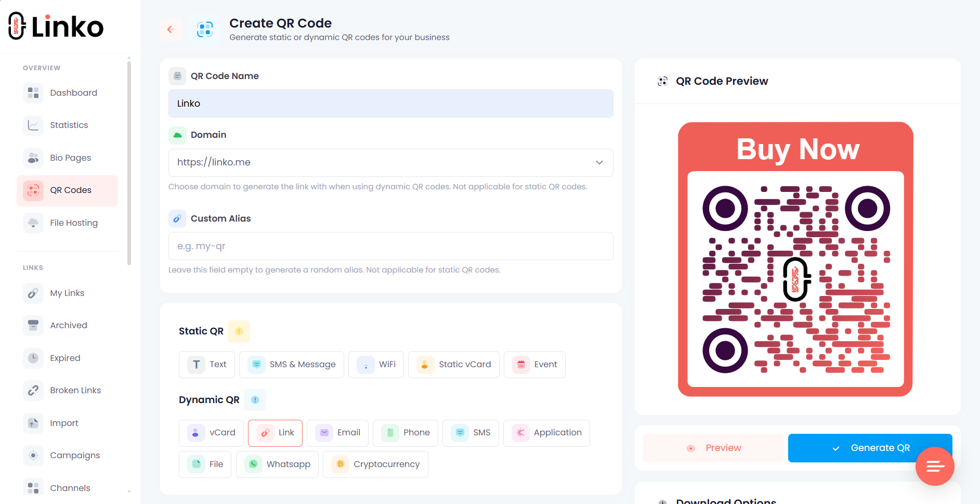Open Campaigns in the sidebar
The height and width of the screenshot is (504, 980).
pyautogui.click(x=68, y=455)
